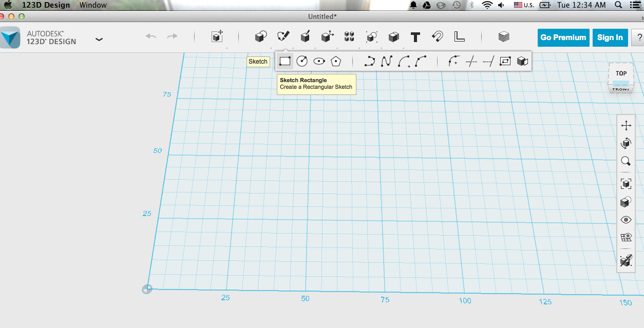
Task: Open the Construct dropdown
Action: click(305, 37)
